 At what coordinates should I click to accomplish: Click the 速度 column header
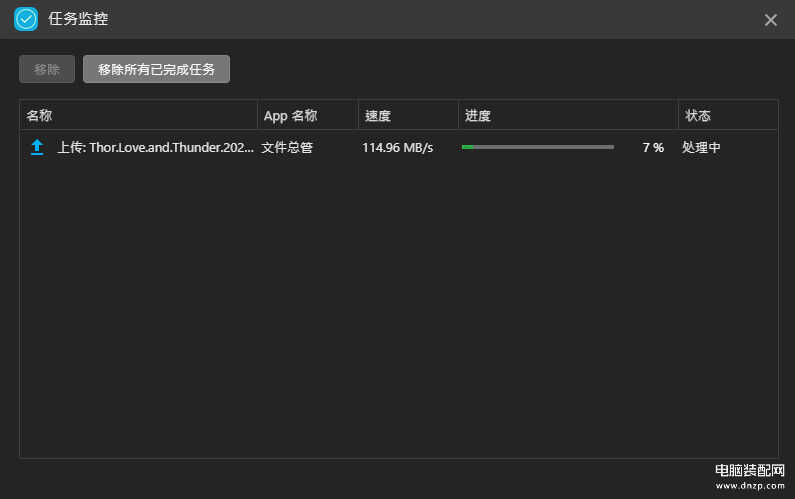408,116
